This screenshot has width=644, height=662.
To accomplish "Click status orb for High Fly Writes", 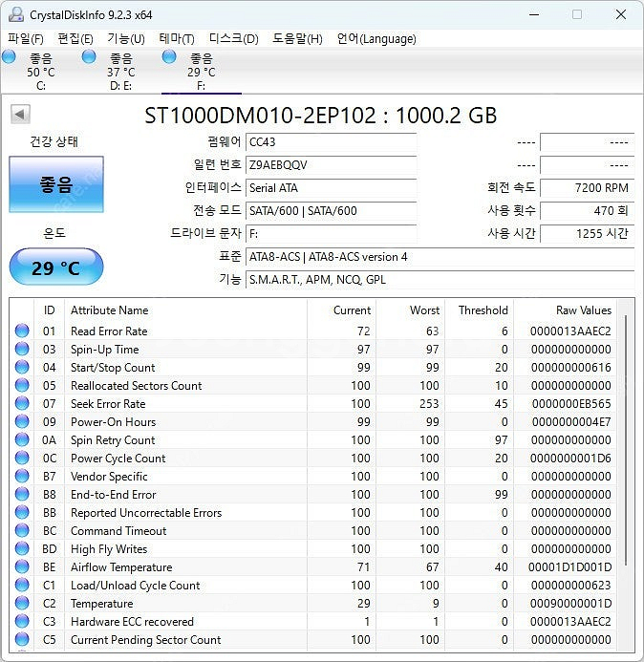I will [22, 548].
